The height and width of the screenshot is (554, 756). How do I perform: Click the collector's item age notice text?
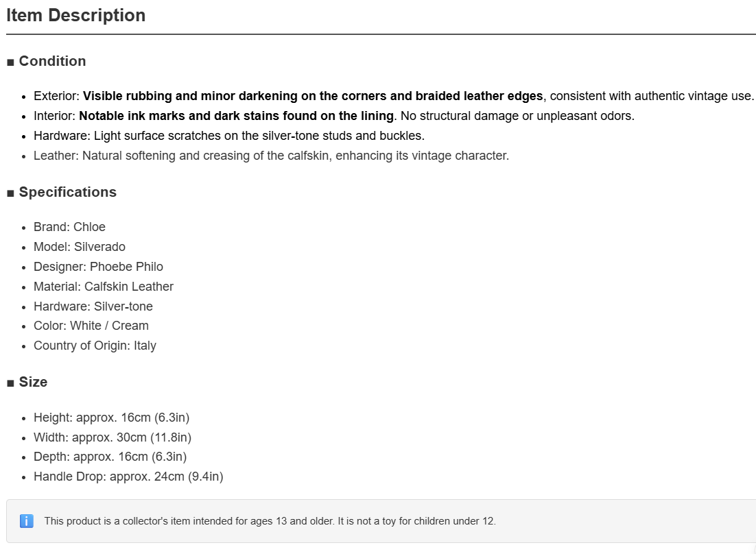[x=270, y=521]
